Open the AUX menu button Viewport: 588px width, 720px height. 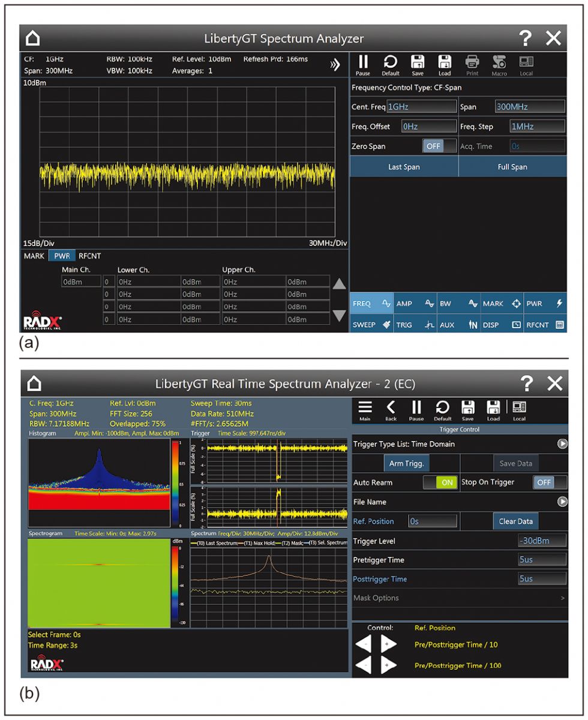tap(458, 325)
